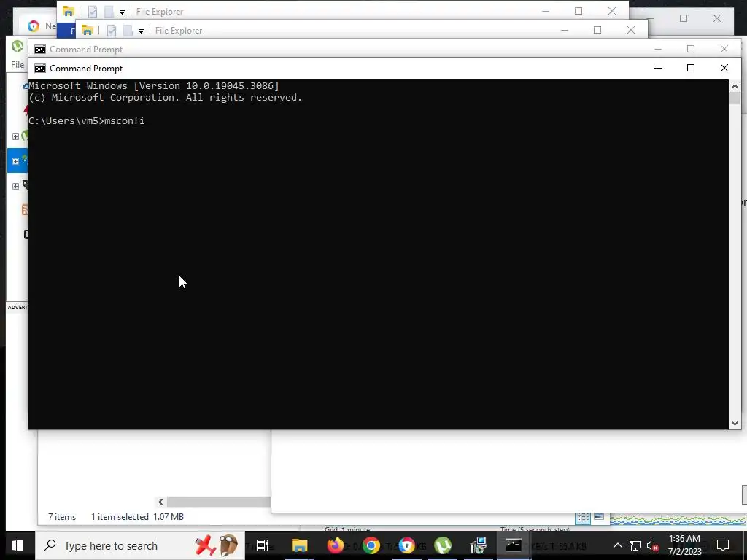Maximize the front Command Prompt window
This screenshot has height=560, width=747.
click(x=691, y=69)
